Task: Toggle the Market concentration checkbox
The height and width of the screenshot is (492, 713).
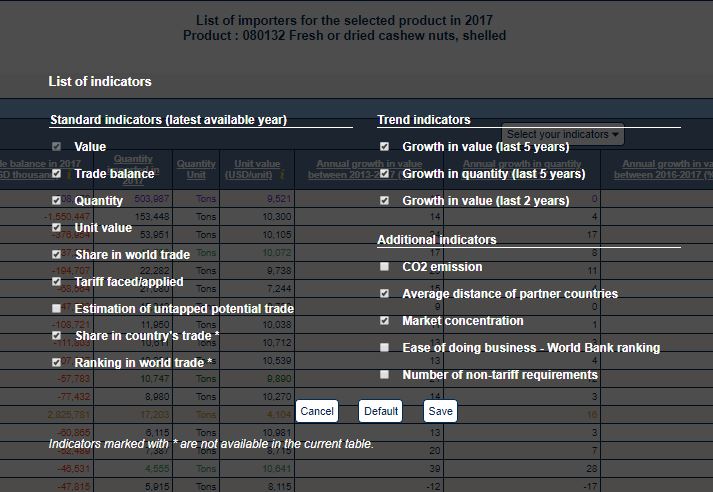Action: point(385,321)
